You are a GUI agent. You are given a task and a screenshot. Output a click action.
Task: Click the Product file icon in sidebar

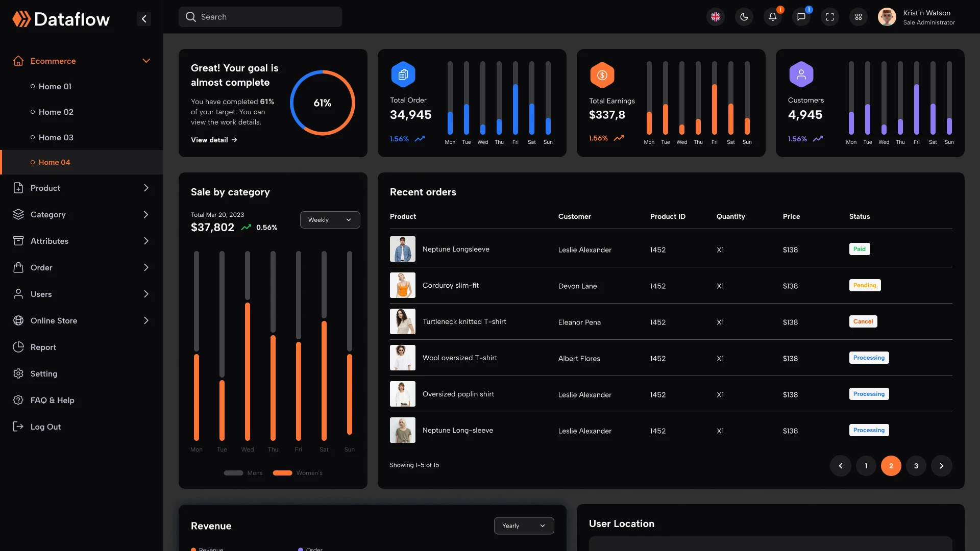coord(18,188)
